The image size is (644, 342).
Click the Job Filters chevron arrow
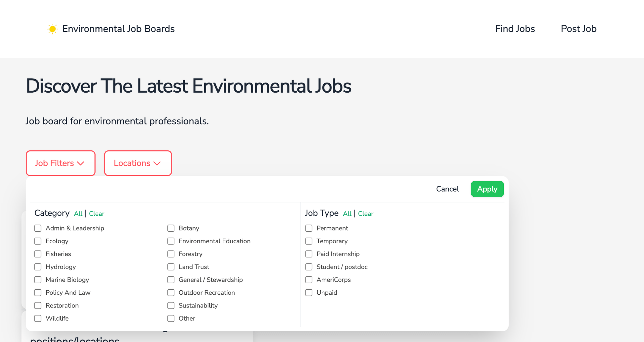pos(80,163)
